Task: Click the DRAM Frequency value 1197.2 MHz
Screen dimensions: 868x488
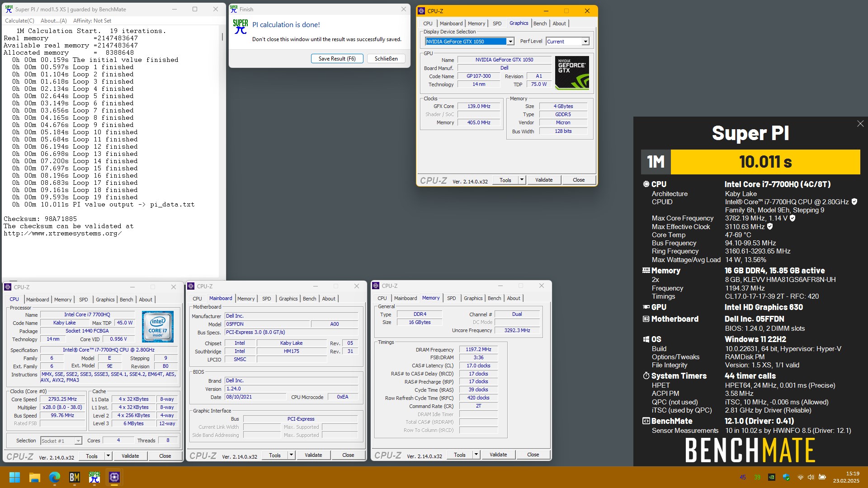Action: coord(478,349)
